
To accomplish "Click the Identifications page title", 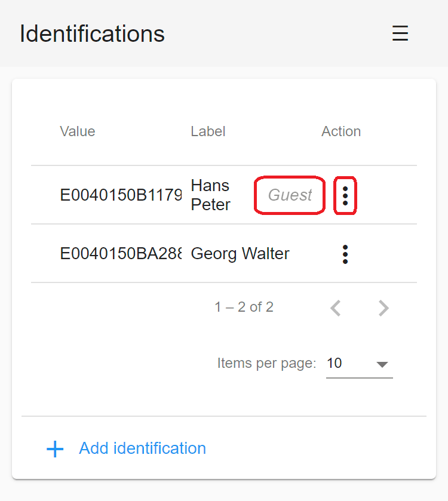I will 92,33.
